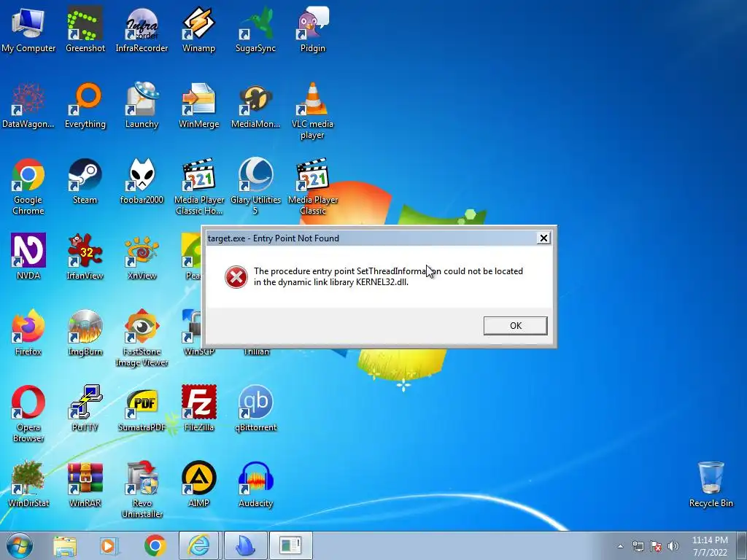Select the AIMP desktop shortcut
This screenshot has height=560, width=747.
coord(198,484)
